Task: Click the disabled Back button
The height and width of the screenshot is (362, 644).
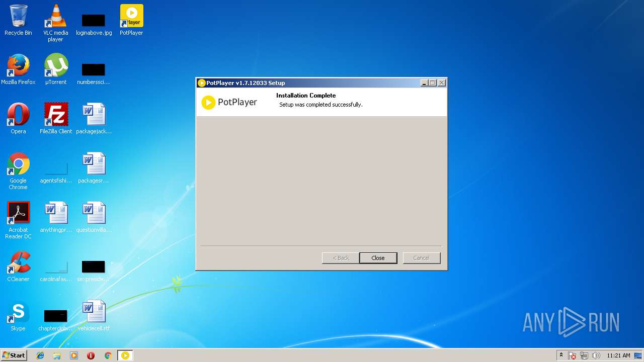Action: coord(341,258)
